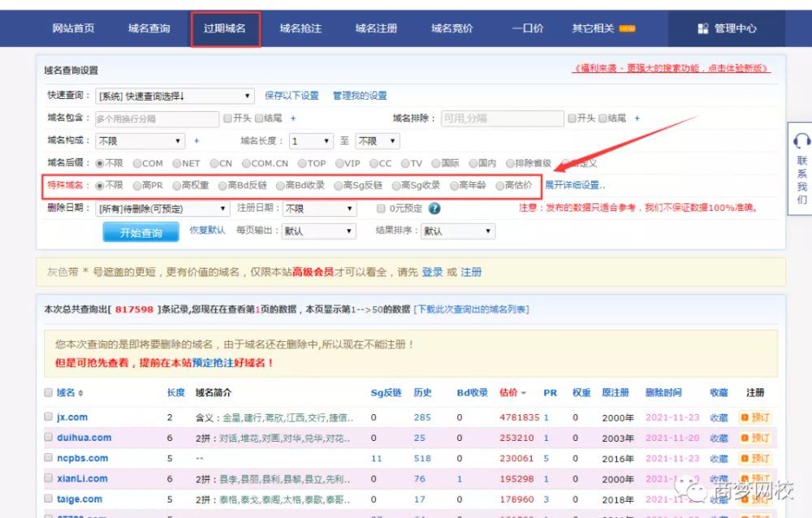The height and width of the screenshot is (518, 812).
Task: Click the headset icon for 联系我们
Action: 801,140
